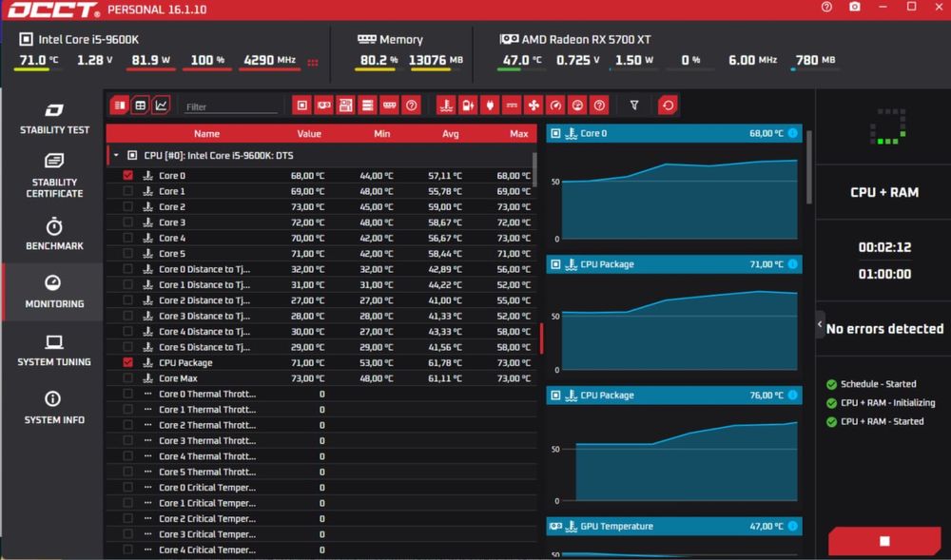Select the Core 4 row name
951x560 pixels.
pyautogui.click(x=172, y=239)
